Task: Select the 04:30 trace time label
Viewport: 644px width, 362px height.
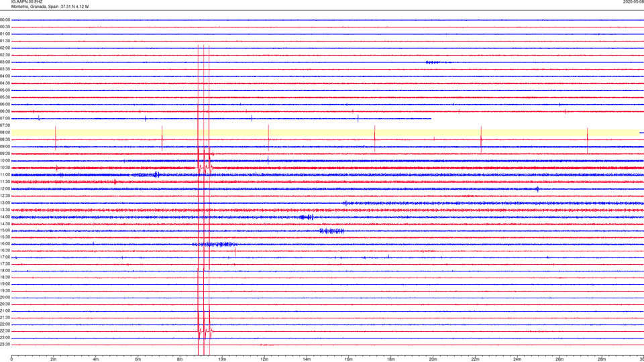Action: 5,83
